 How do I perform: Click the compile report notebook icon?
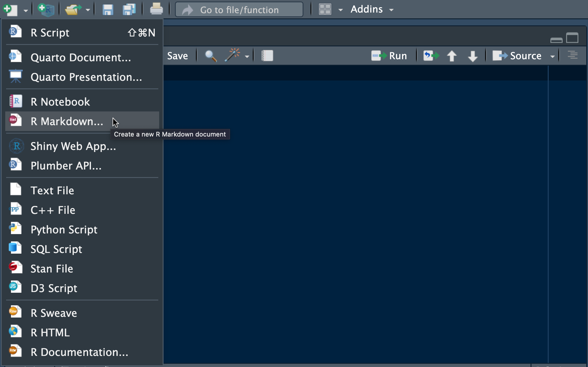(x=267, y=56)
